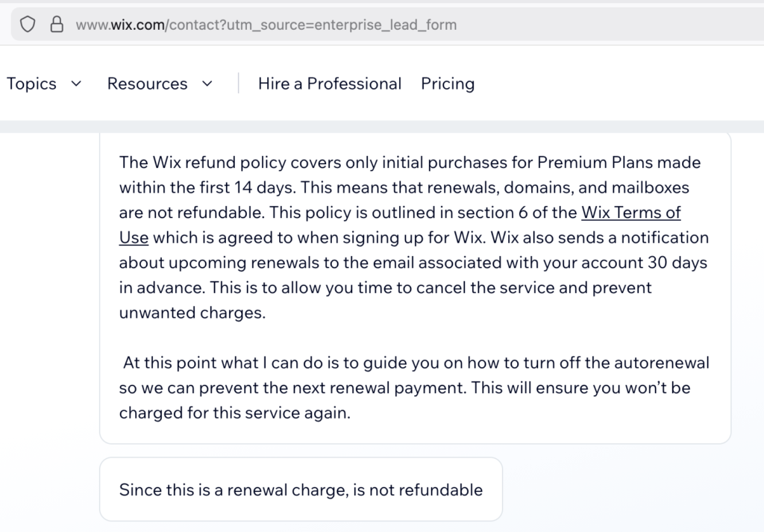Click the divider before Hire a Professional
The height and width of the screenshot is (532, 764).
238,84
